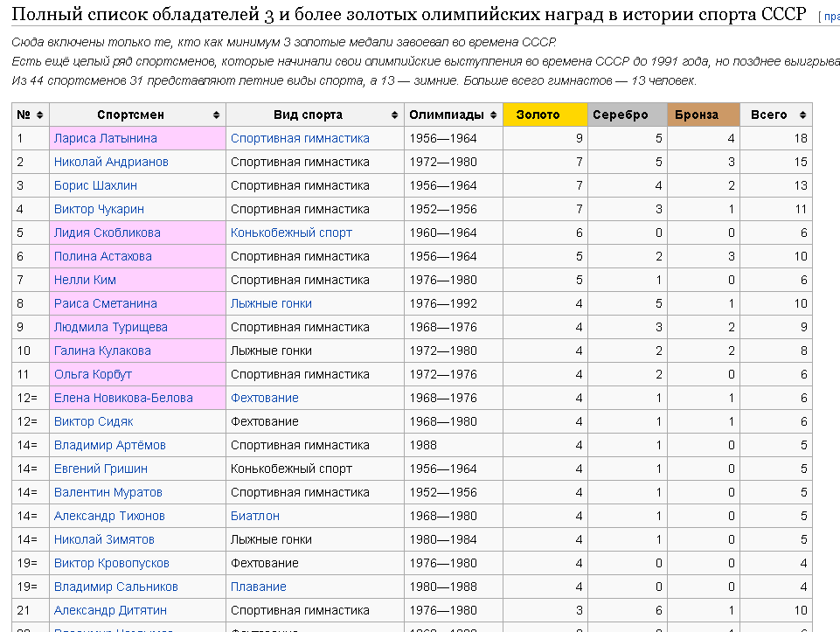840x632 pixels.
Task: Visit Виктор Кровопусков page
Action: (111, 562)
